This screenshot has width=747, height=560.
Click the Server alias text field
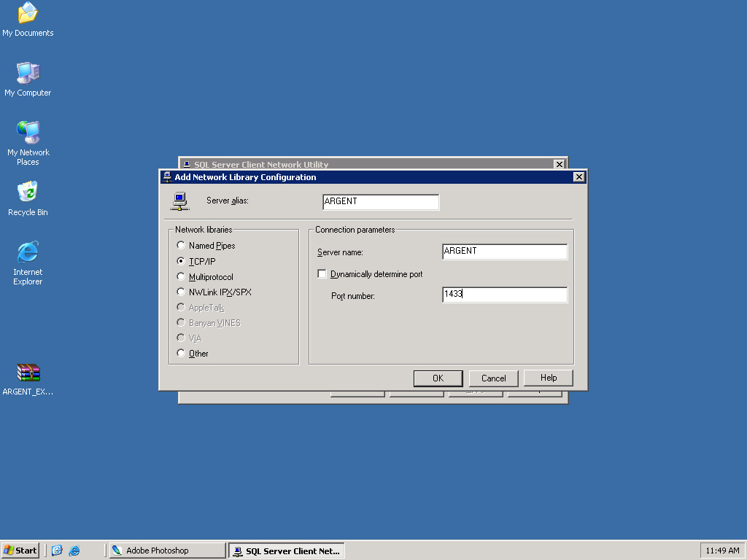[x=380, y=202]
